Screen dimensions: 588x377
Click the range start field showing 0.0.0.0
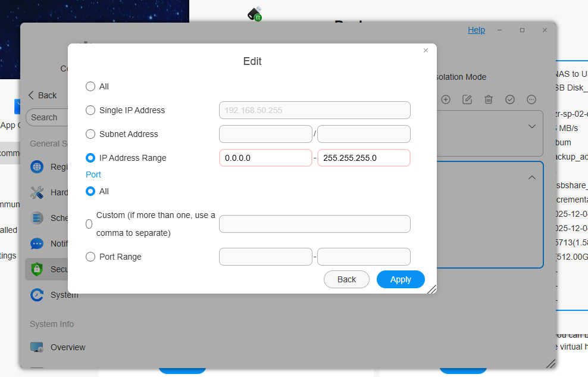point(265,158)
